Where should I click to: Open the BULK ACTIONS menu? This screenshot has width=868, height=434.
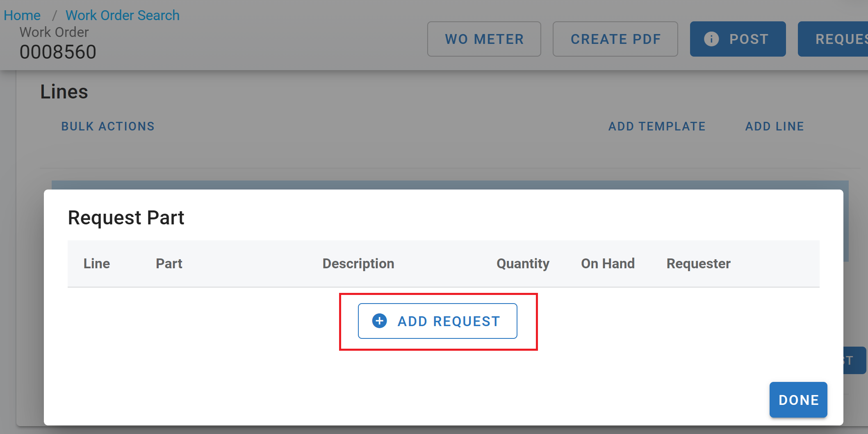tap(108, 126)
